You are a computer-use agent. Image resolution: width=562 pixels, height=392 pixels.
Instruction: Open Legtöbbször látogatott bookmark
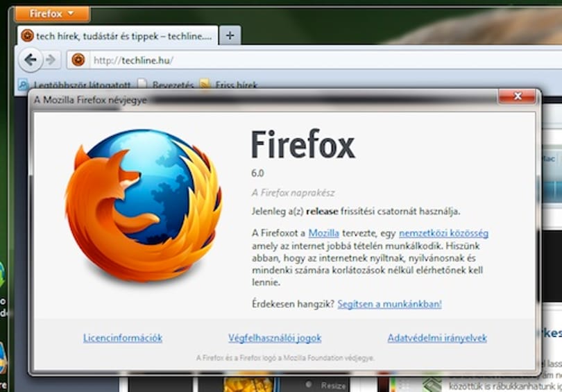(74, 85)
